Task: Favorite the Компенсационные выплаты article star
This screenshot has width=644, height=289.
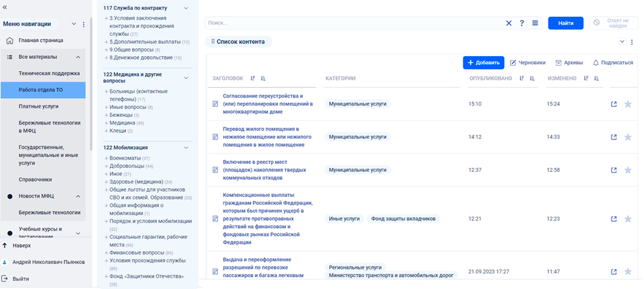Action: tap(628, 219)
